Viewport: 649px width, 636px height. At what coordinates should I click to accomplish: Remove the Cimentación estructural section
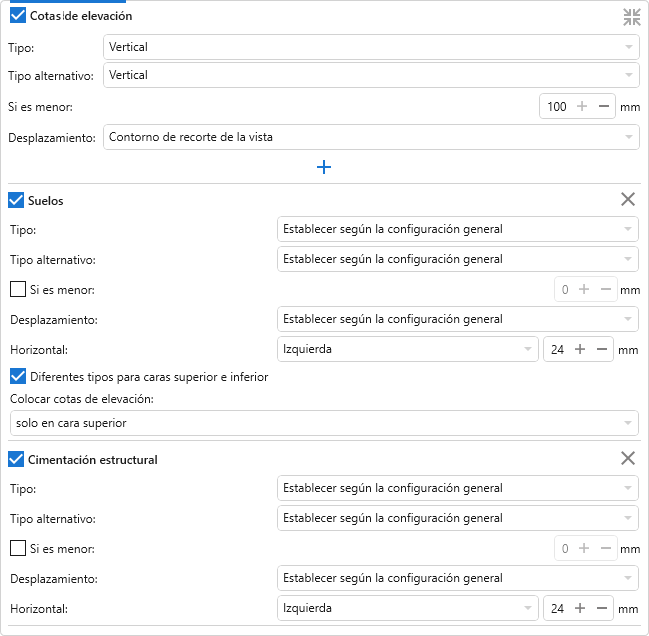[628, 458]
